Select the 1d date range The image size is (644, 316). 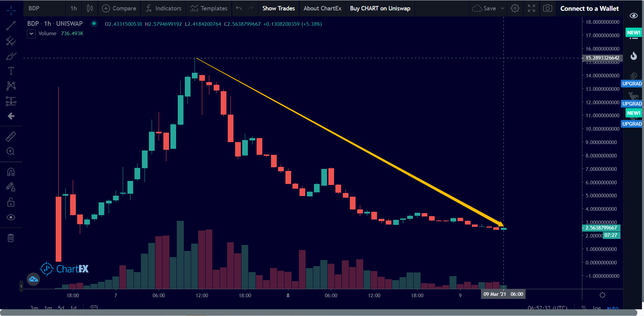point(73,308)
